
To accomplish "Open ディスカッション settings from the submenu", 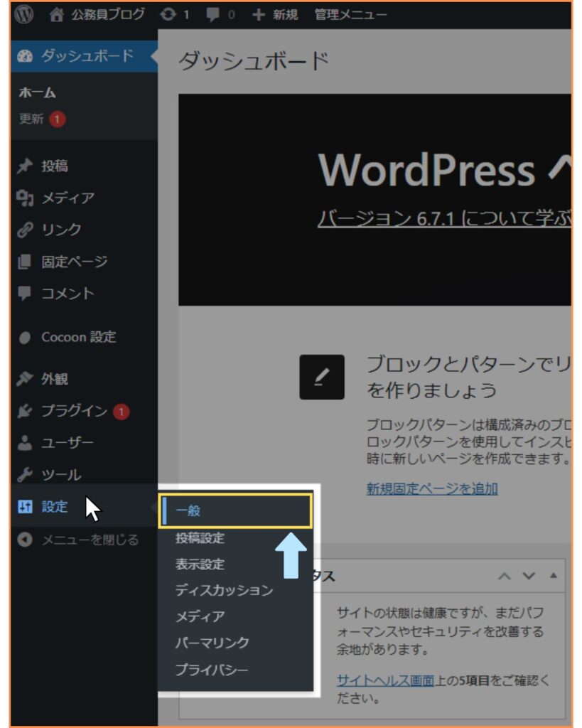I will click(x=224, y=590).
